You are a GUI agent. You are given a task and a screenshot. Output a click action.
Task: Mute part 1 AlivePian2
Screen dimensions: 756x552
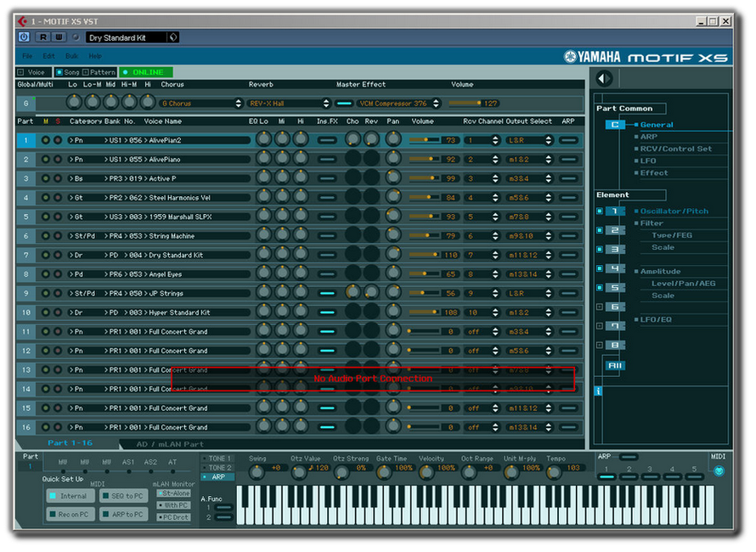pos(46,140)
